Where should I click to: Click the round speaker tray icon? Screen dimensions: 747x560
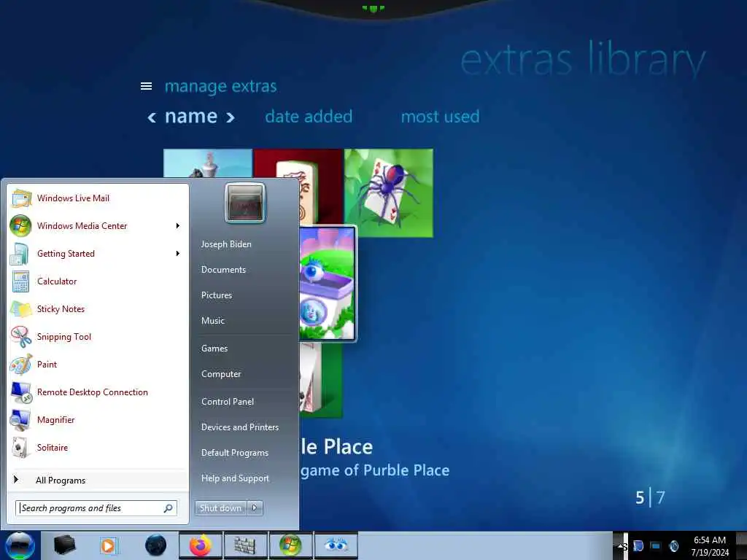click(x=674, y=546)
